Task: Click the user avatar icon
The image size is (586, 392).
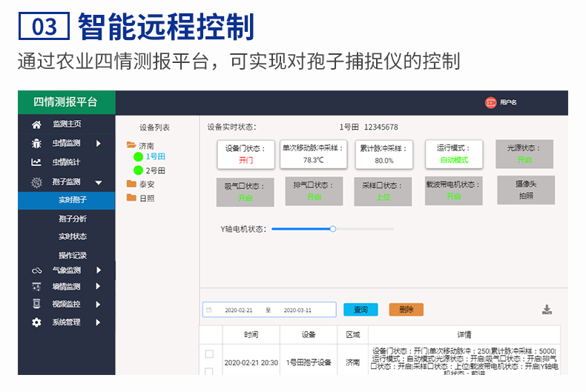Action: pos(490,103)
